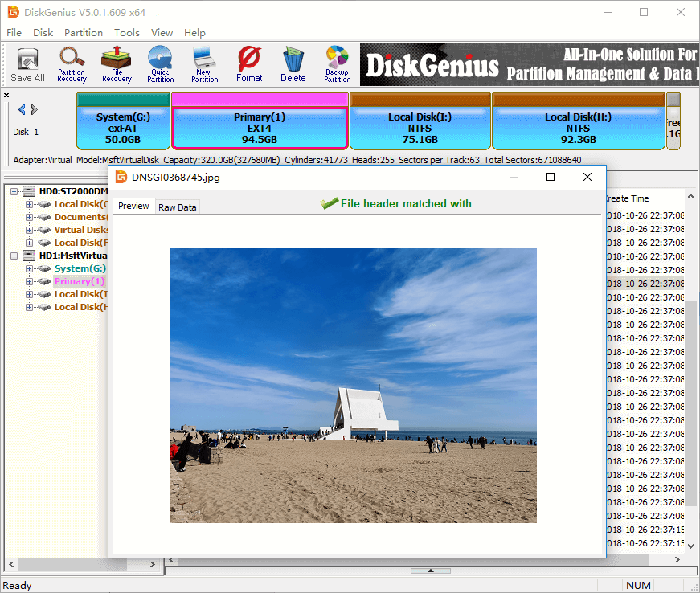Select the Local Disk(I:) NTFS partition block

pos(420,128)
